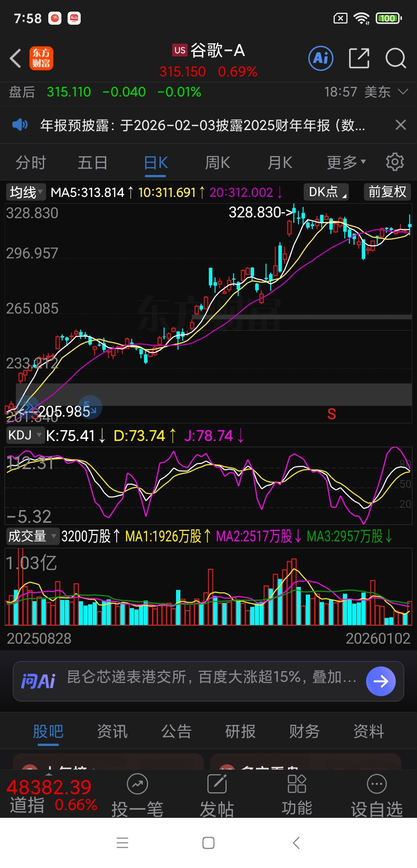Tap the 3200万股 volume value
The height and width of the screenshot is (868, 417).
(x=86, y=536)
